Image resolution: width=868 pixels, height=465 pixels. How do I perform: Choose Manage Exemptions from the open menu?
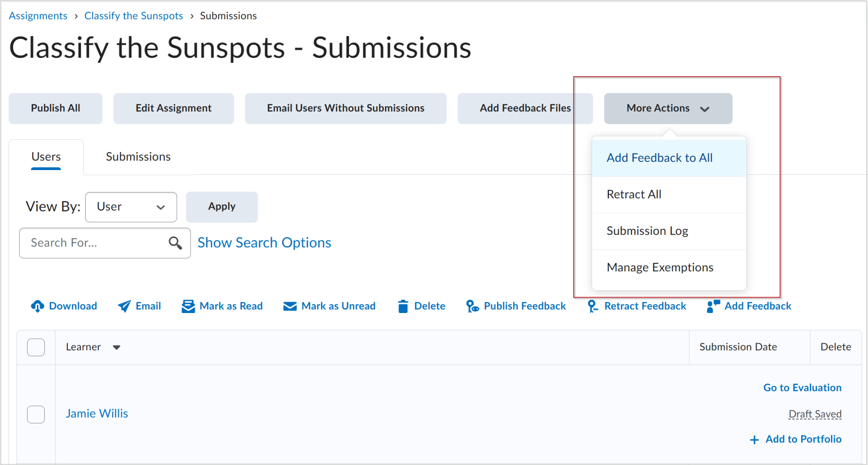coord(660,267)
